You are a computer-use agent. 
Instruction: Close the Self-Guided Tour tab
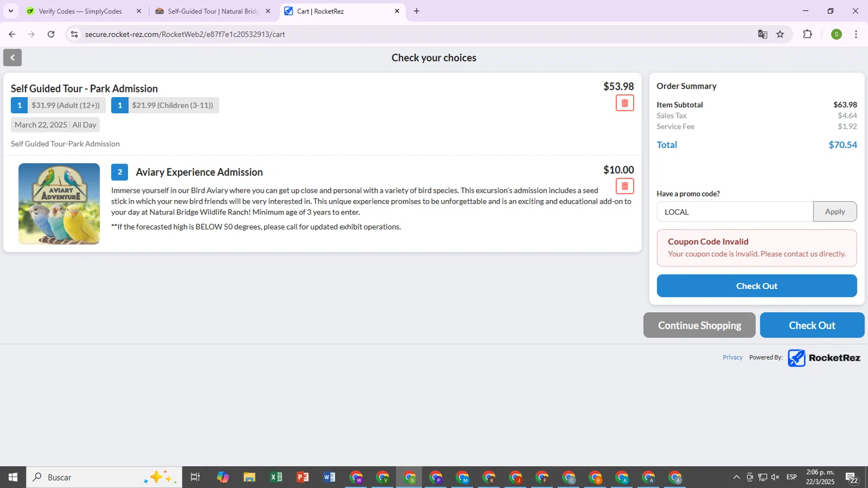click(268, 11)
